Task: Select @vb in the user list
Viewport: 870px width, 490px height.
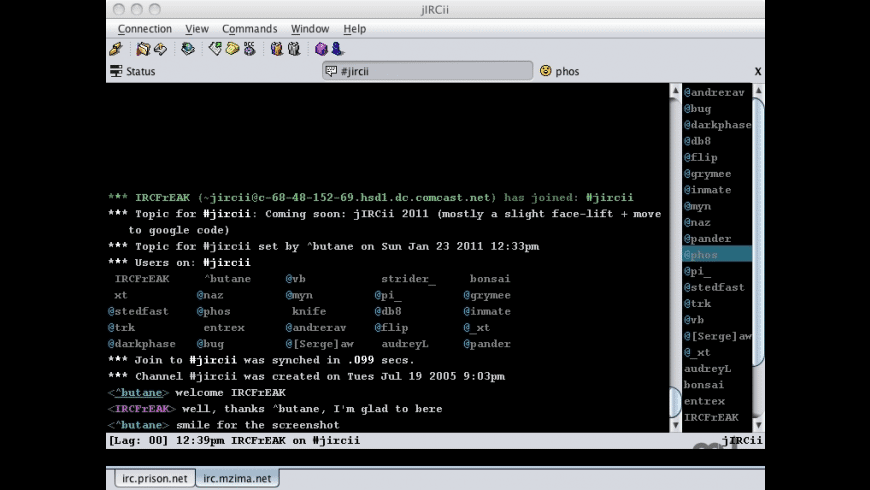Action: coord(717,320)
